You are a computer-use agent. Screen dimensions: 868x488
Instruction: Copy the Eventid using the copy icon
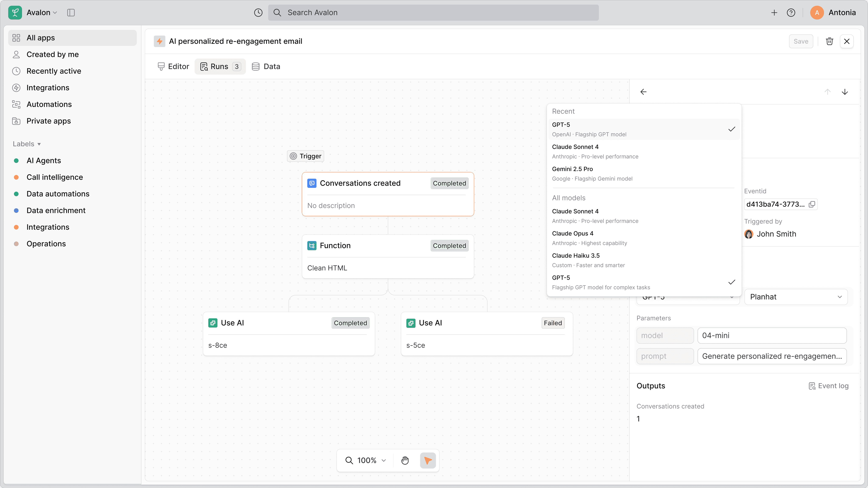point(812,204)
